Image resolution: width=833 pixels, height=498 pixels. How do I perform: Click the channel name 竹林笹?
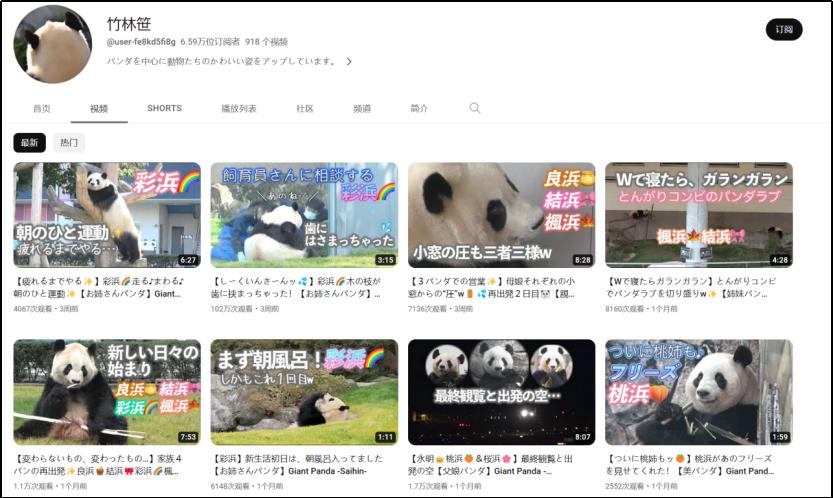[x=129, y=24]
